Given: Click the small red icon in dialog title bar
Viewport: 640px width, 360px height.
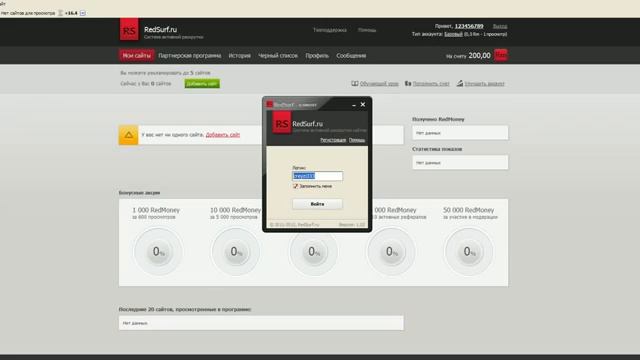Looking at the screenshot, I should 270,104.
